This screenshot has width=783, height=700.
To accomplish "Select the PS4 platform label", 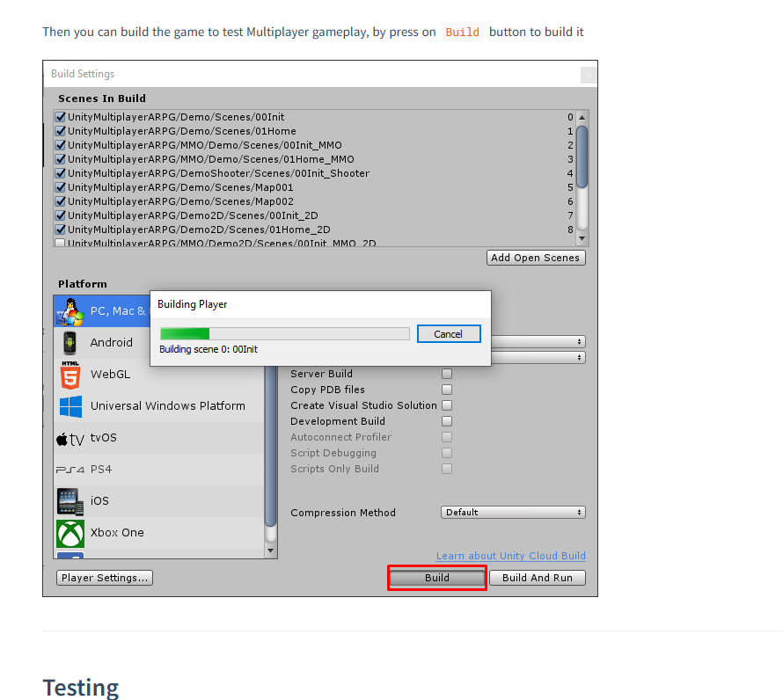I will coord(101,470).
